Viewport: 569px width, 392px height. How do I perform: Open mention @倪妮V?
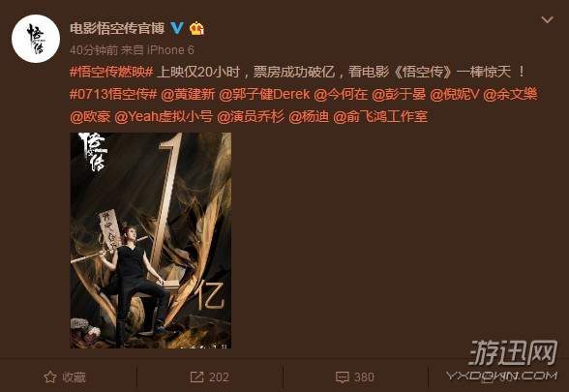(x=455, y=95)
